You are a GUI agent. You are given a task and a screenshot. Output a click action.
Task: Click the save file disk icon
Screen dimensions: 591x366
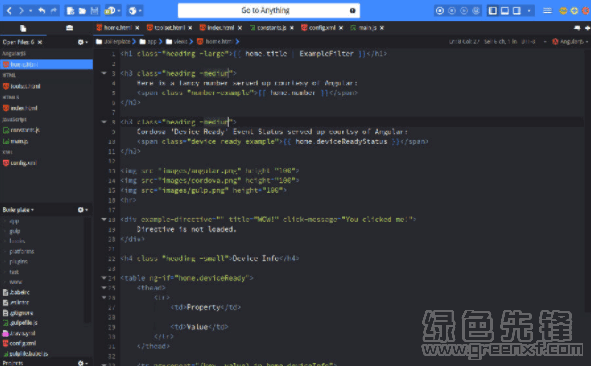(x=94, y=11)
